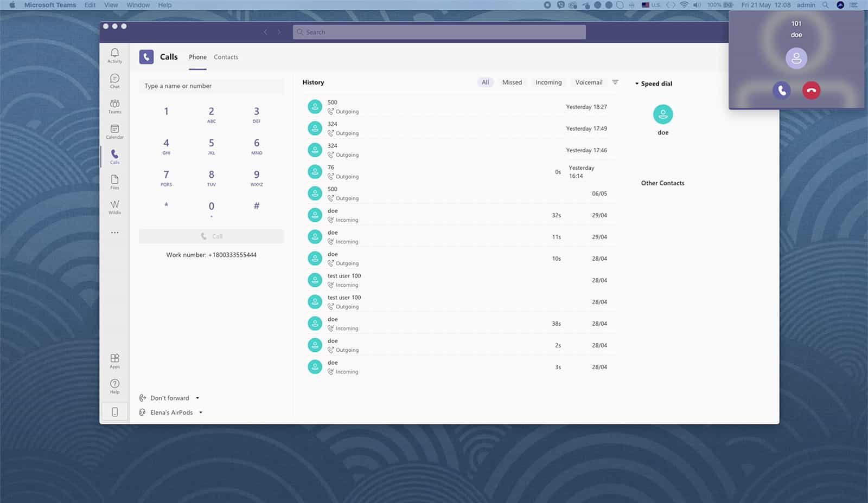Go to Teams in the sidebar
The height and width of the screenshot is (503, 868).
(x=114, y=106)
